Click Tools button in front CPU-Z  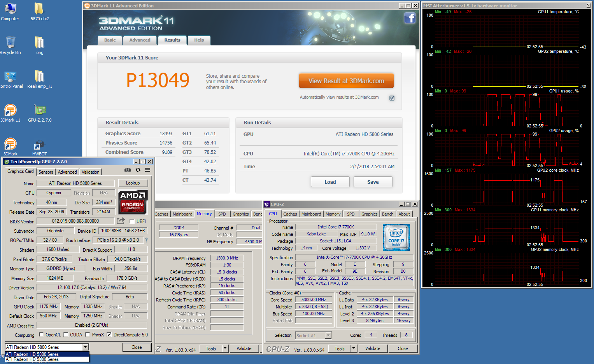click(340, 348)
